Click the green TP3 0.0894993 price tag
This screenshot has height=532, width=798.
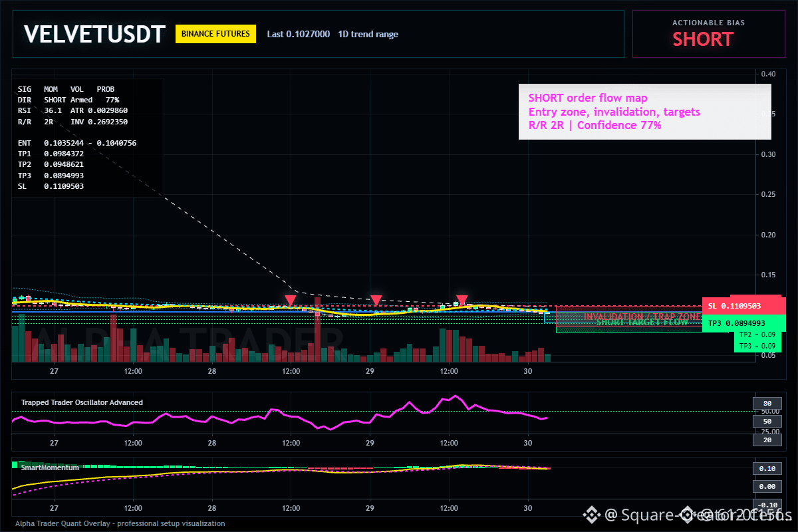point(744,323)
